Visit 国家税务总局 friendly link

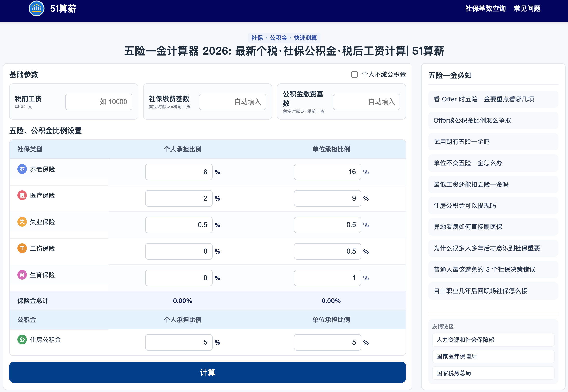click(493, 373)
